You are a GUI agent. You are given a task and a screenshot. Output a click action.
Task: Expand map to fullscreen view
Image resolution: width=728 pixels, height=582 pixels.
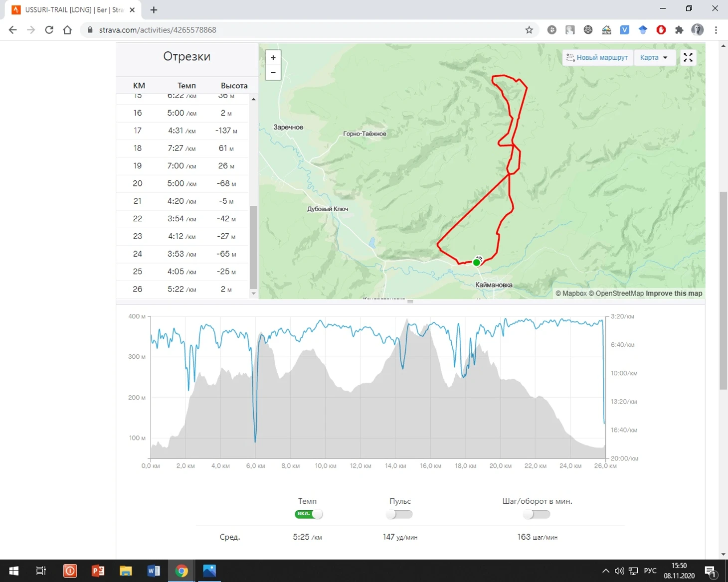[688, 58]
